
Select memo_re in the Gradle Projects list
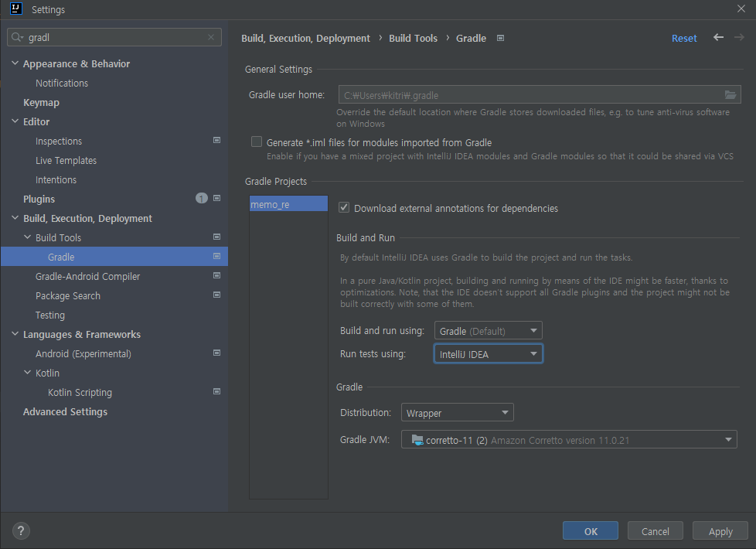[288, 203]
